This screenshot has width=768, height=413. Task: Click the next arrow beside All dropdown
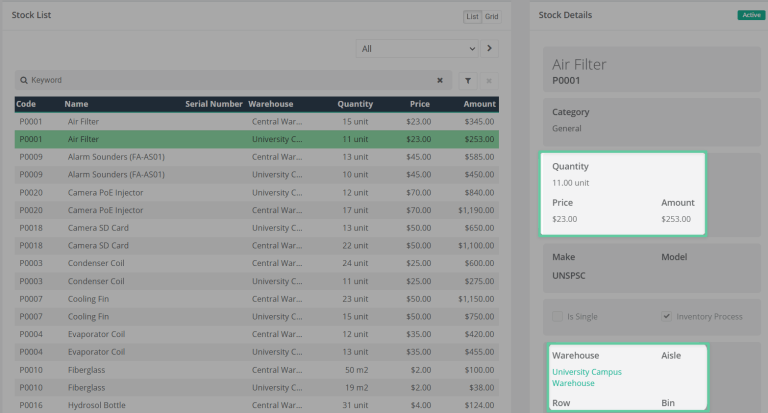(x=490, y=48)
